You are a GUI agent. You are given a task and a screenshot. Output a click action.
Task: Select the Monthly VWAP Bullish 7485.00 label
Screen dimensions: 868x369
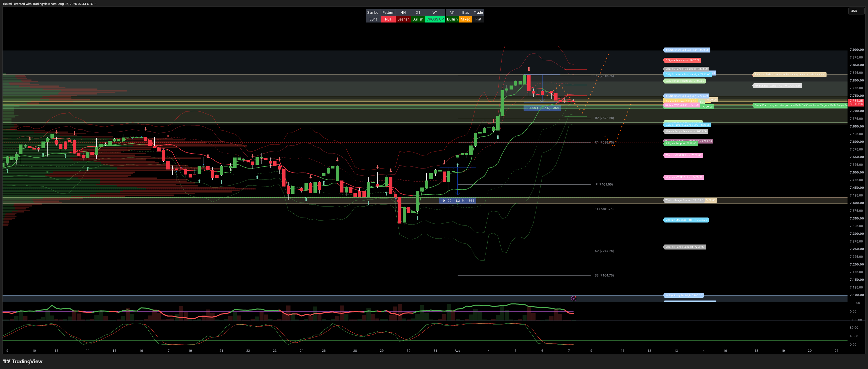click(684, 177)
